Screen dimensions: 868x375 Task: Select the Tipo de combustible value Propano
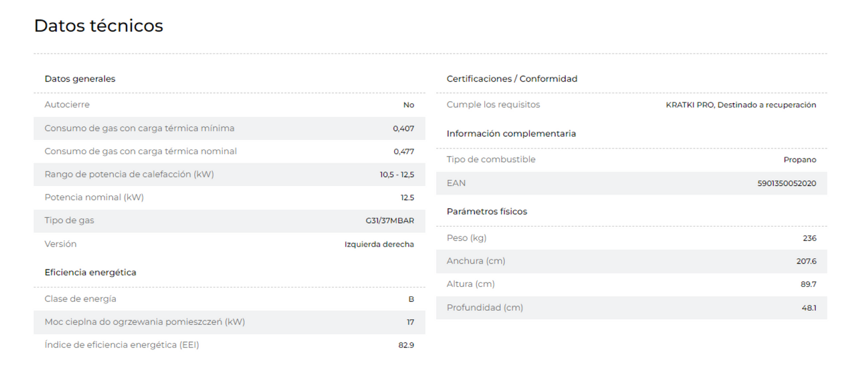click(800, 160)
